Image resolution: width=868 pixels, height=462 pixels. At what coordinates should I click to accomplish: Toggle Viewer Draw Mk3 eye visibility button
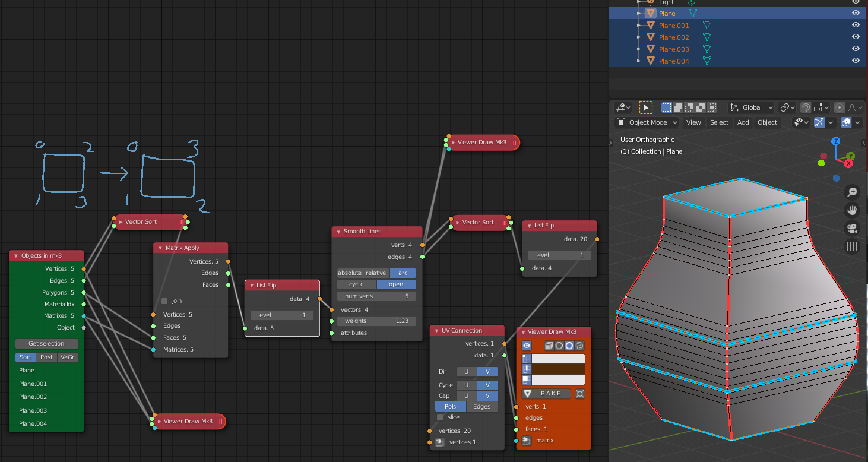tap(527, 346)
